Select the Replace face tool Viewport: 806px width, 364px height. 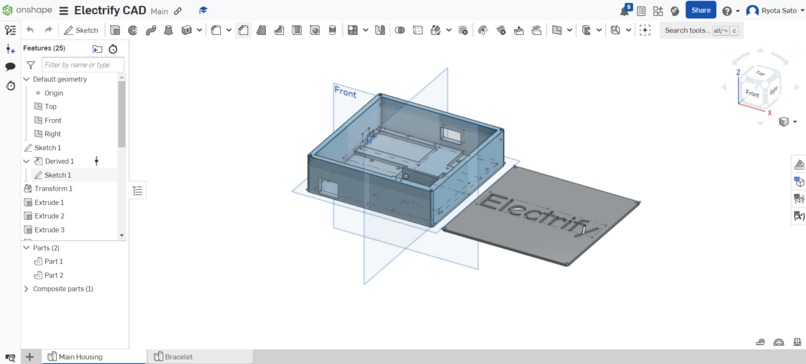[x=537, y=30]
